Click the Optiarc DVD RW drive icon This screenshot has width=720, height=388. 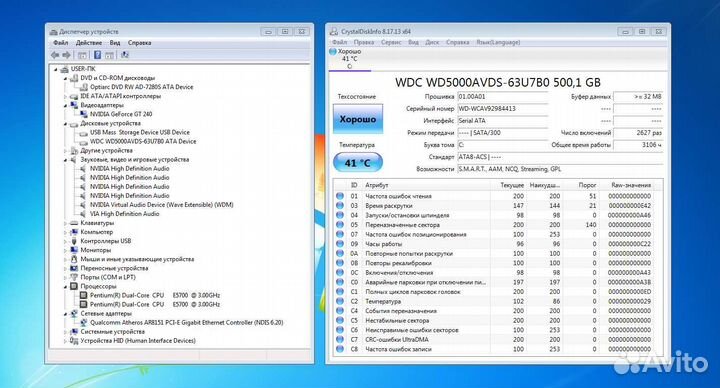[x=84, y=87]
